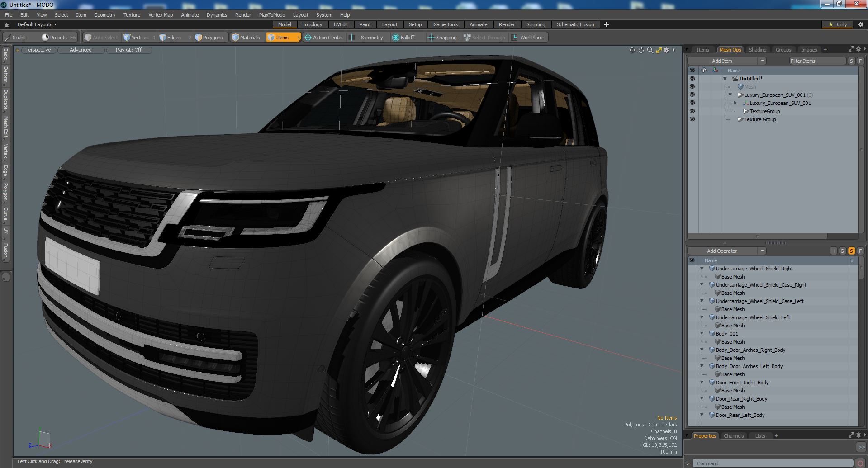
Task: Collapse the Untitled* scene tree
Action: 725,79
